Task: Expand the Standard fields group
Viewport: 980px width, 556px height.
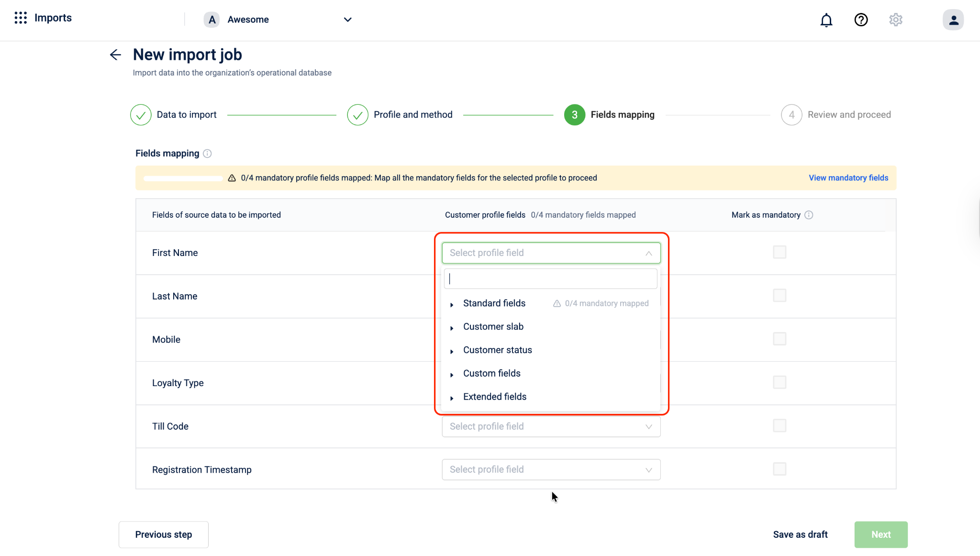Action: point(452,304)
